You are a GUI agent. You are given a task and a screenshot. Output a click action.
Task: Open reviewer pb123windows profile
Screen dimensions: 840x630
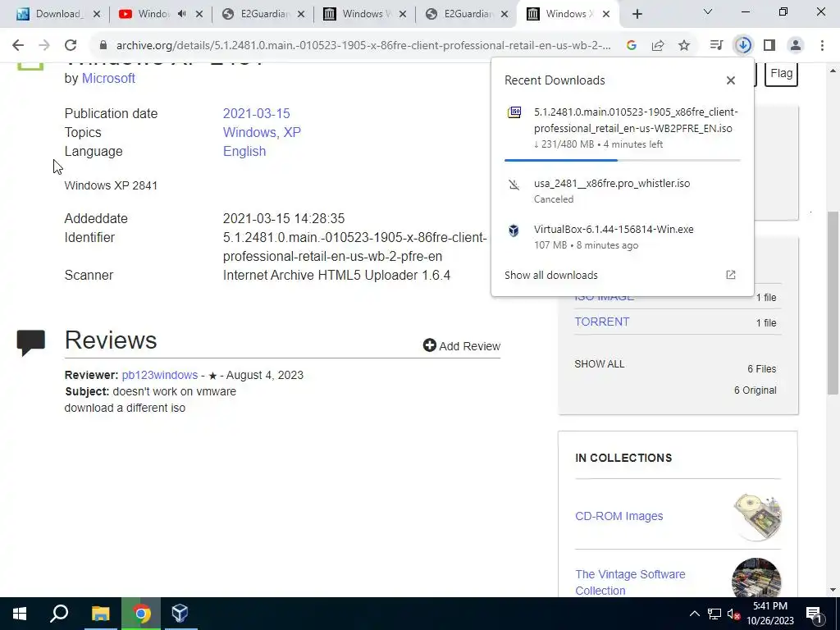tap(160, 375)
